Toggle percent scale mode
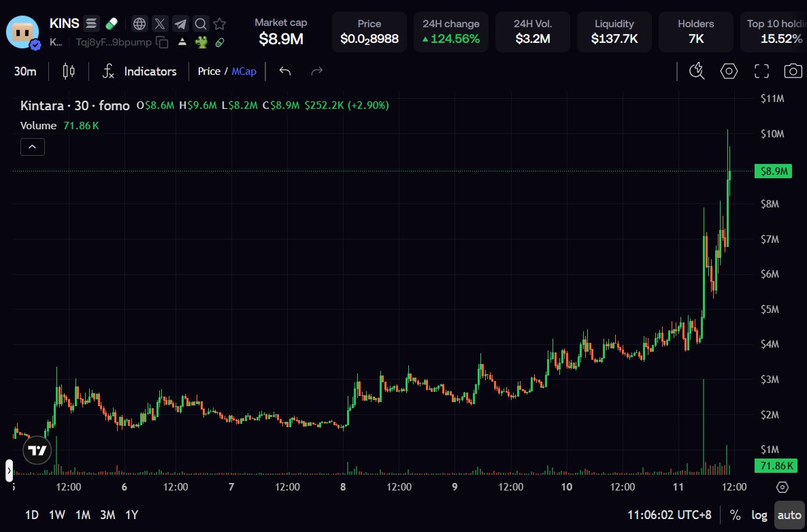Screen dimensions: 807x532 click(x=735, y=515)
